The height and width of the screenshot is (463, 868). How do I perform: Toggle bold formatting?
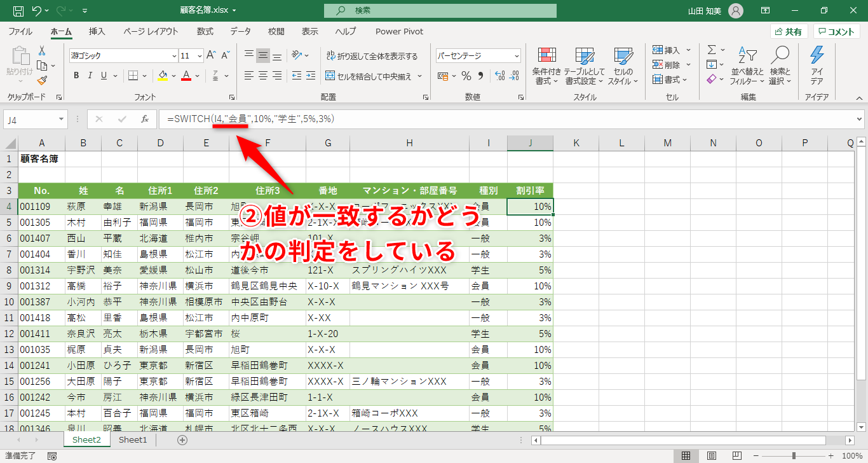click(x=76, y=76)
